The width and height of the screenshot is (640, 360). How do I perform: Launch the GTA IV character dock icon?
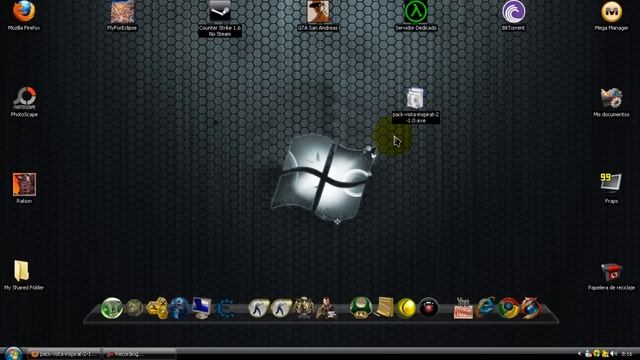click(327, 308)
